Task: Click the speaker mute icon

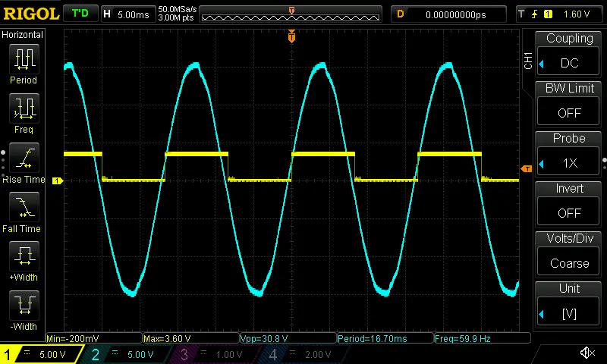Action: [x=587, y=353]
